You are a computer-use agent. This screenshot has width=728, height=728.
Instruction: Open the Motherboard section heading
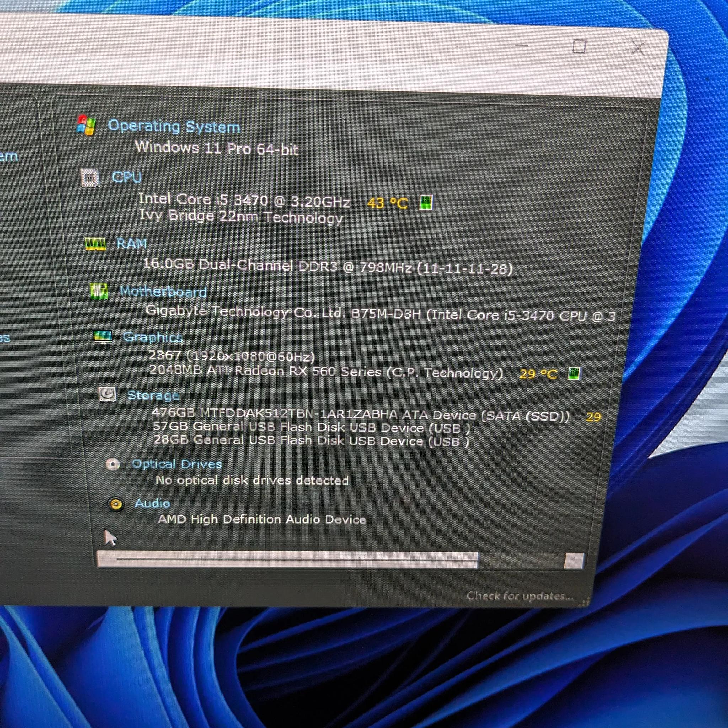pos(163,291)
